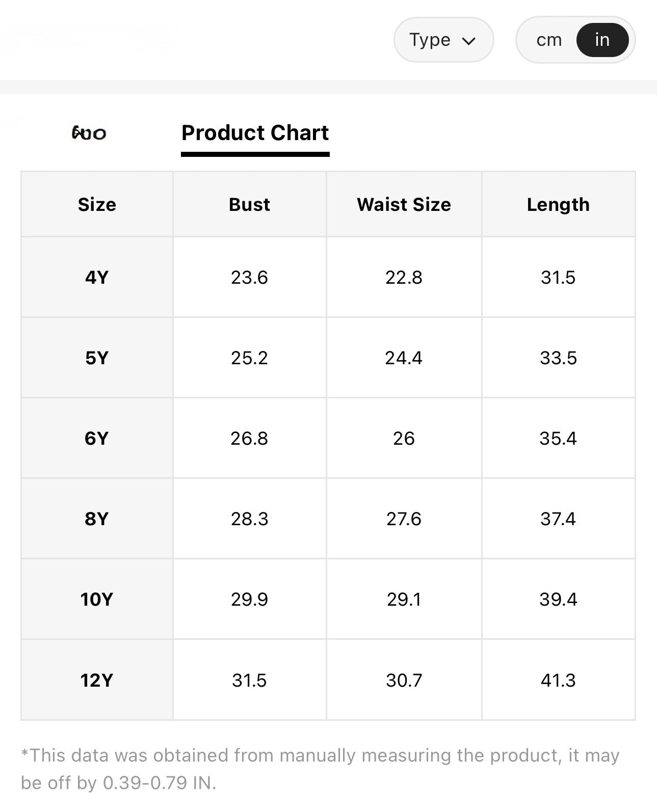Select the 8Y size row label
The height and width of the screenshot is (812, 657).
[x=97, y=519]
